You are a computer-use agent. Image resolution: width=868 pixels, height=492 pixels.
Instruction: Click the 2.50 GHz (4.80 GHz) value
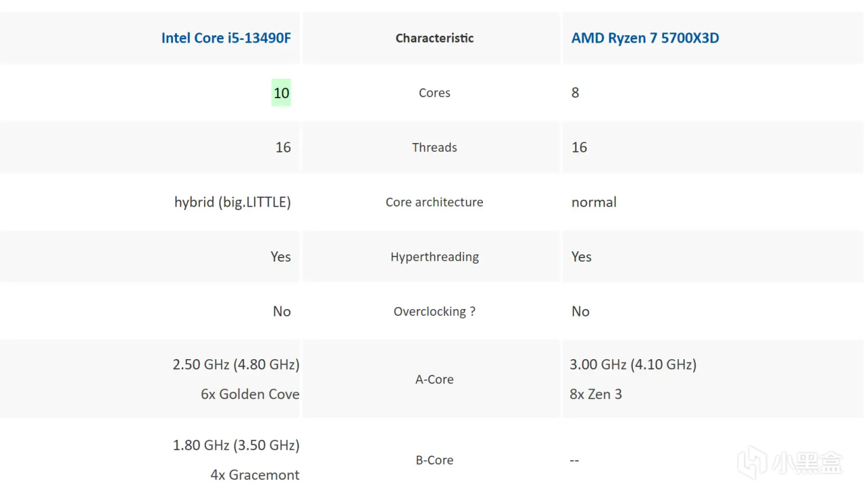click(235, 365)
